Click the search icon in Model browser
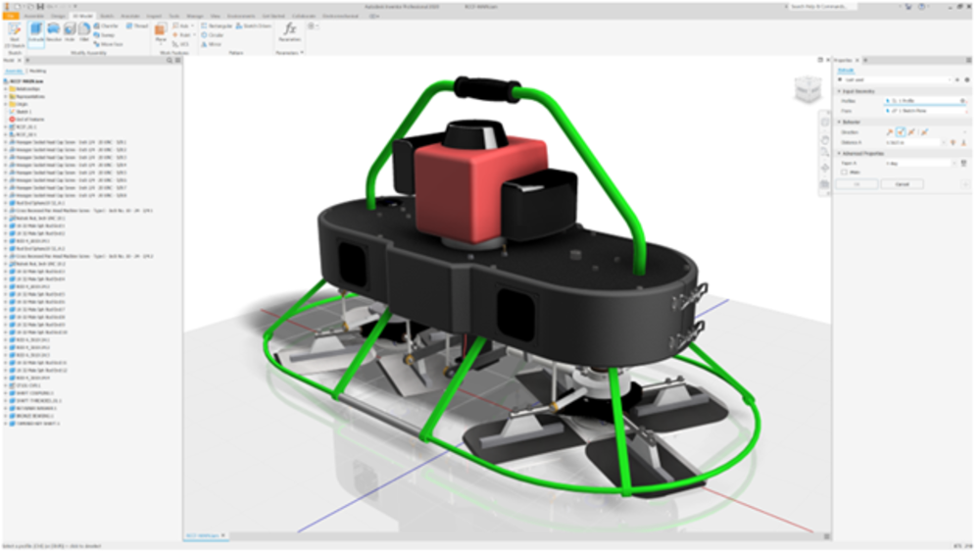 point(170,61)
